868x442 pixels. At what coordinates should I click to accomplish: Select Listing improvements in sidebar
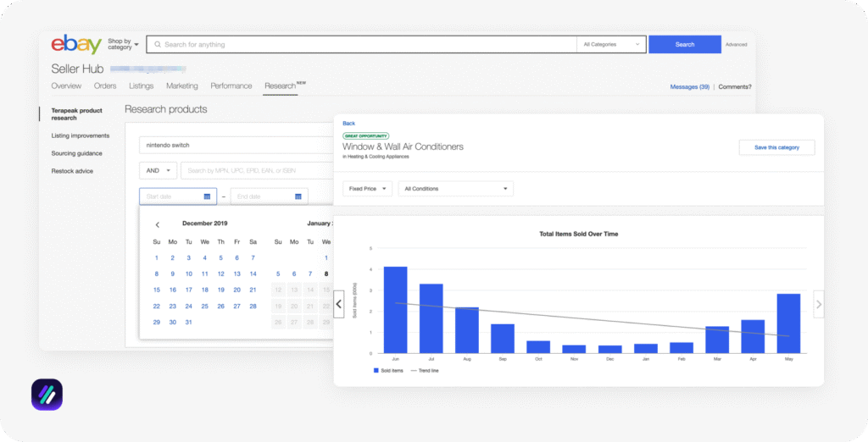[81, 135]
